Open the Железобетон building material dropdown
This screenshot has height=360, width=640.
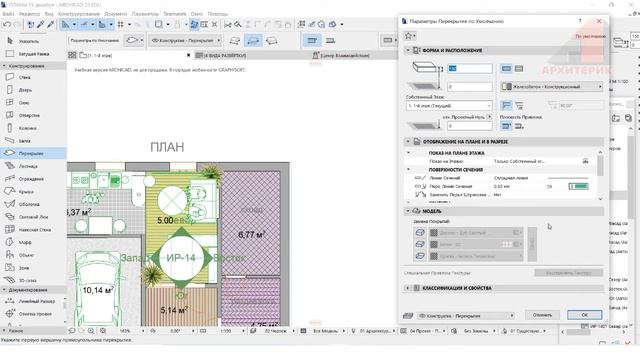coord(551,87)
